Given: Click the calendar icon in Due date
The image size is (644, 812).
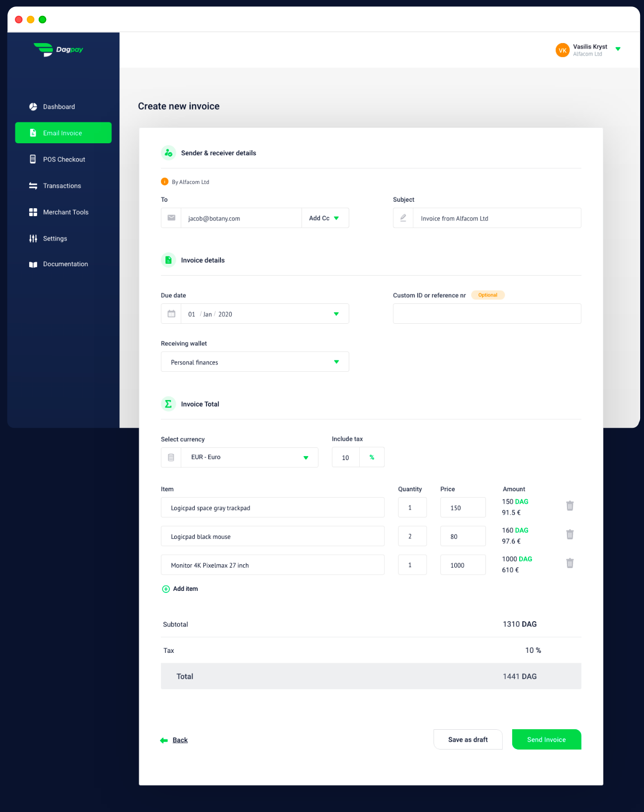Looking at the screenshot, I should coord(171,314).
